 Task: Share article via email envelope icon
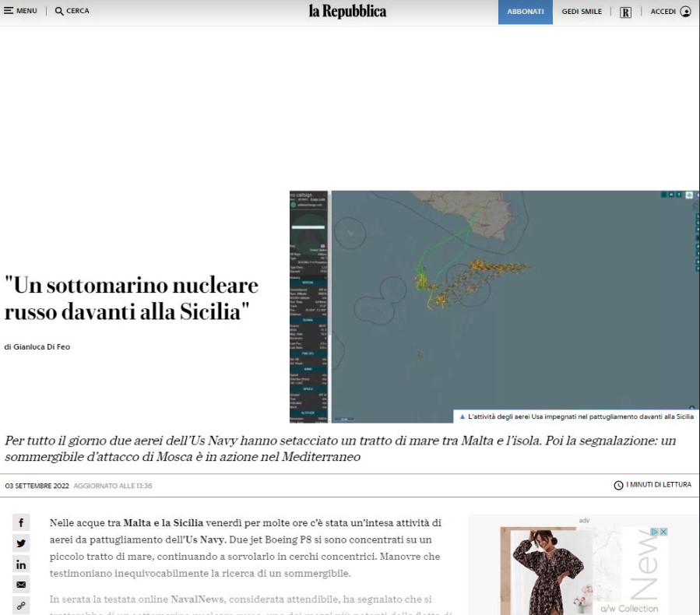(21, 585)
